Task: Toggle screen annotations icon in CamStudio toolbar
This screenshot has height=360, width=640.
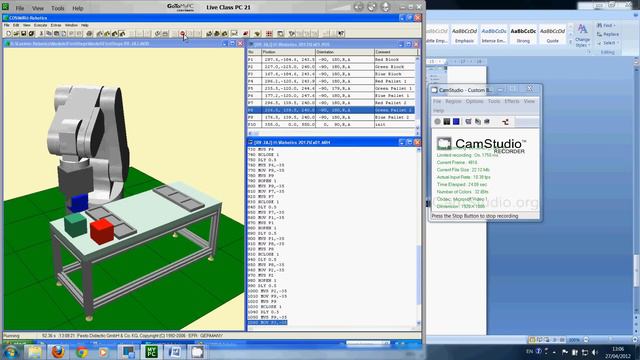Action: point(468,121)
